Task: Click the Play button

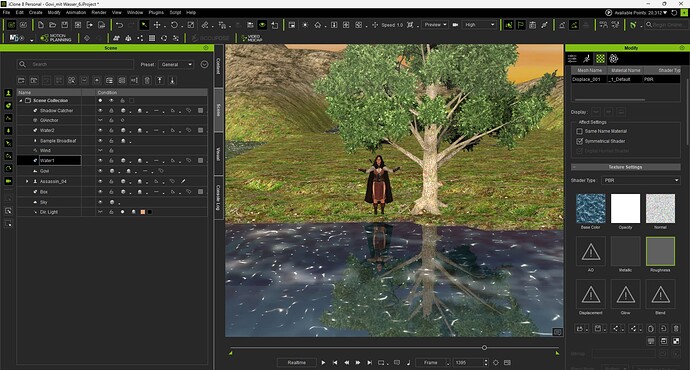Action: (323, 363)
